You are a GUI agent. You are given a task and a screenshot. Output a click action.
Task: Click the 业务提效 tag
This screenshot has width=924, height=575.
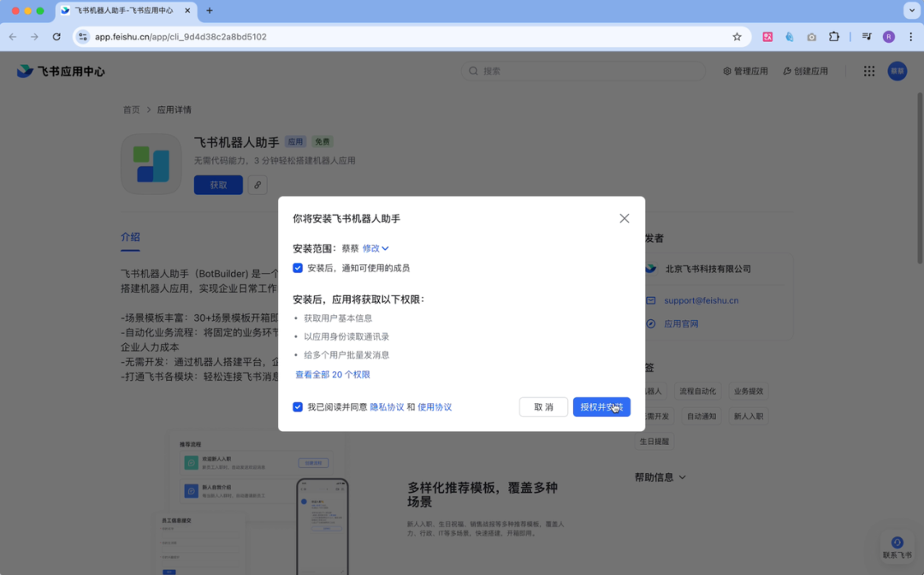(749, 391)
